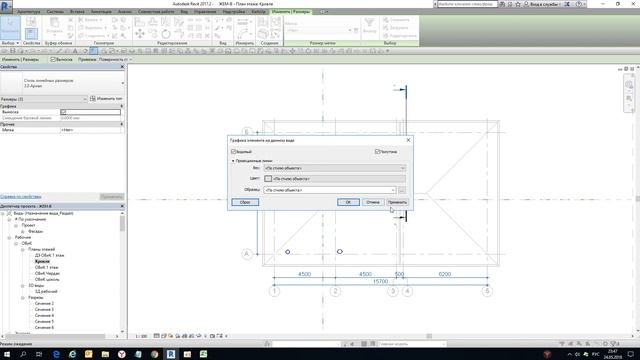Image resolution: width=640 pixels, height=360 pixels.
Task: Open Excel from the taskbar
Action: [x=204, y=354]
